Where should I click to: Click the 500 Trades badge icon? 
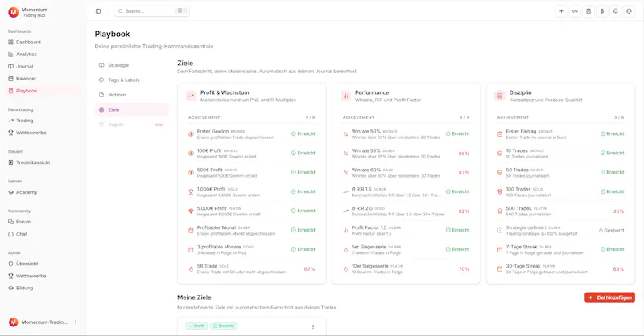coord(500,211)
